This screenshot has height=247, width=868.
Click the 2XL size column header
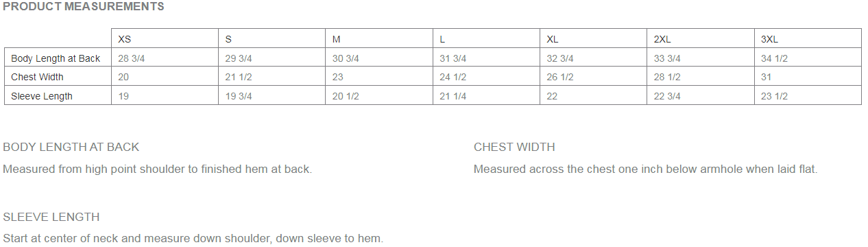click(662, 40)
